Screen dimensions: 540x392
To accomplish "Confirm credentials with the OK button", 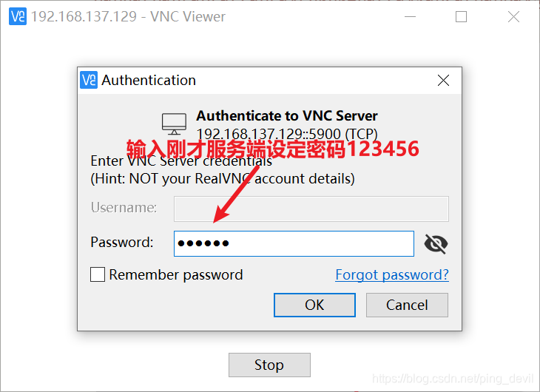I will [314, 305].
